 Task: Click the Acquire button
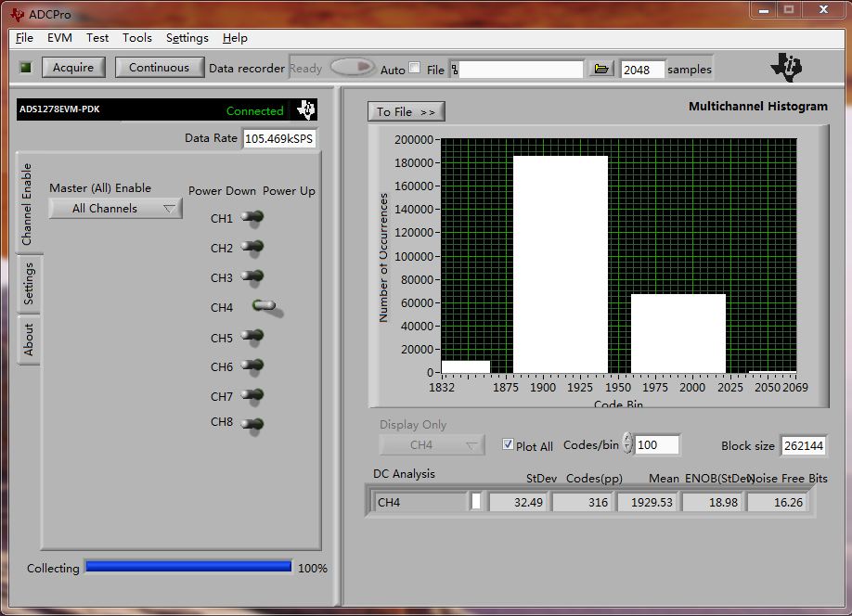pyautogui.click(x=73, y=68)
